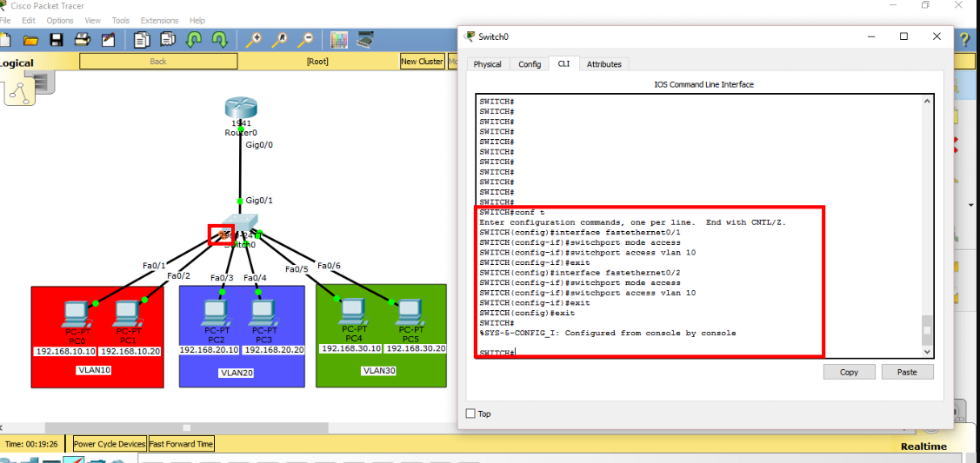This screenshot has width=980, height=463.
Task: Switch to the Physical tab in Switch0
Action: pyautogui.click(x=488, y=63)
